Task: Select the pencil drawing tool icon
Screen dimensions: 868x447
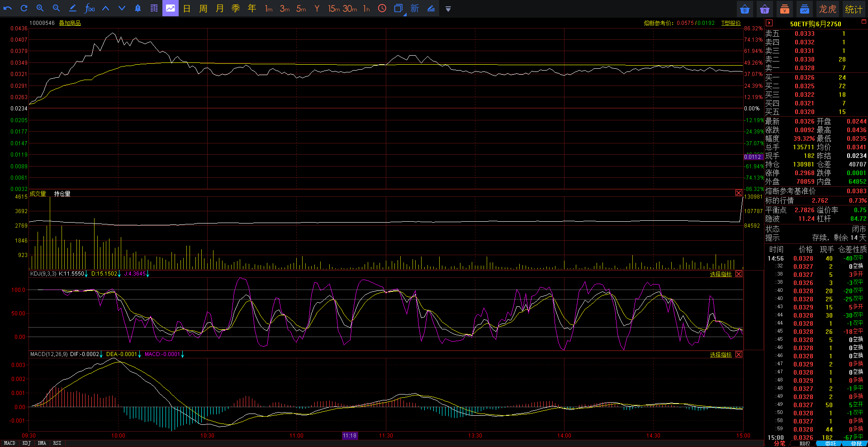Action: click(x=72, y=8)
